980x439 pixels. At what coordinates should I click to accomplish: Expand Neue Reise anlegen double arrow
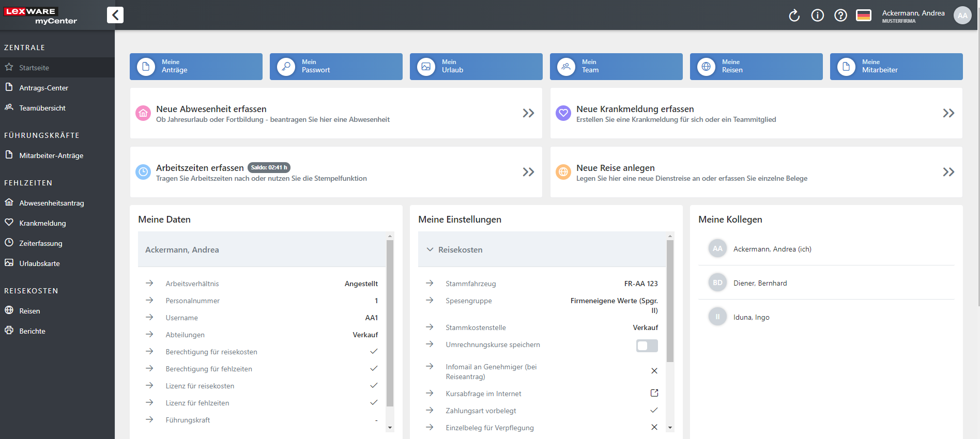tap(948, 172)
